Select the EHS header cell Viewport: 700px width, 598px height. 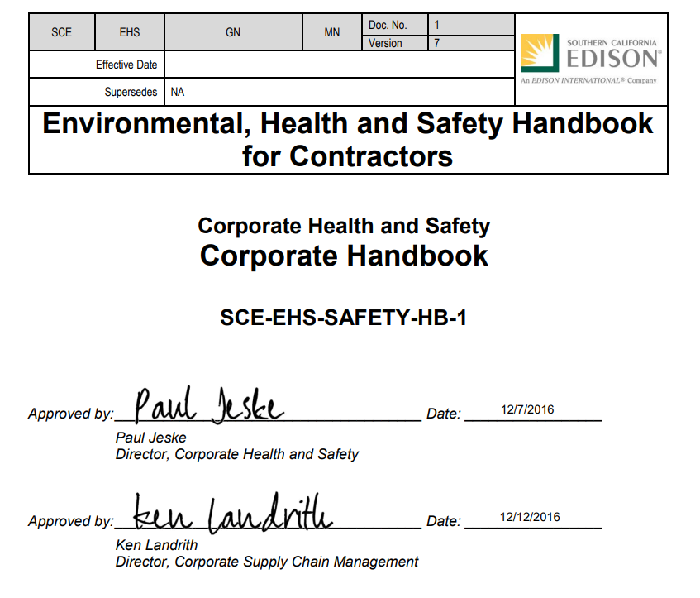(x=130, y=33)
